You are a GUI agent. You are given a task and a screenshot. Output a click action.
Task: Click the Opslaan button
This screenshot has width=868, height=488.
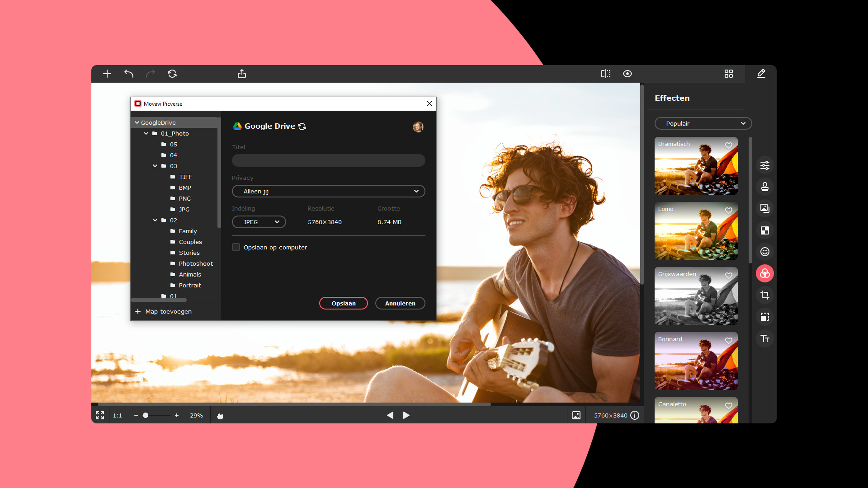(x=343, y=303)
